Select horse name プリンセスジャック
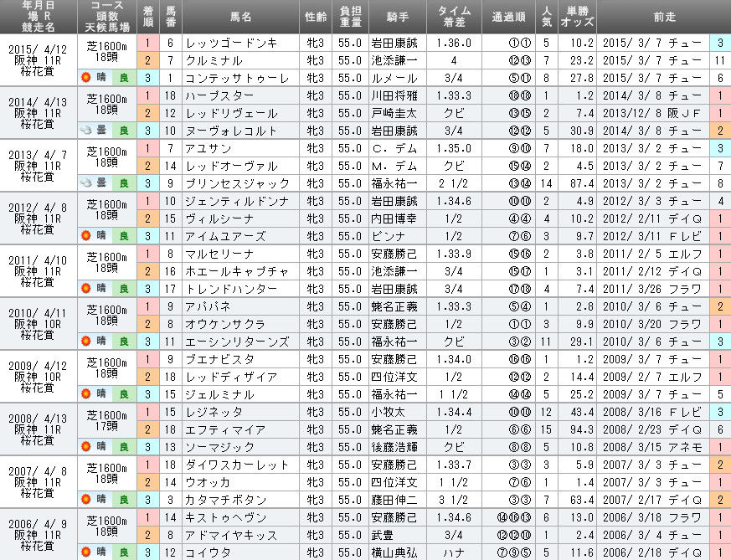The image size is (731, 560). [237, 183]
